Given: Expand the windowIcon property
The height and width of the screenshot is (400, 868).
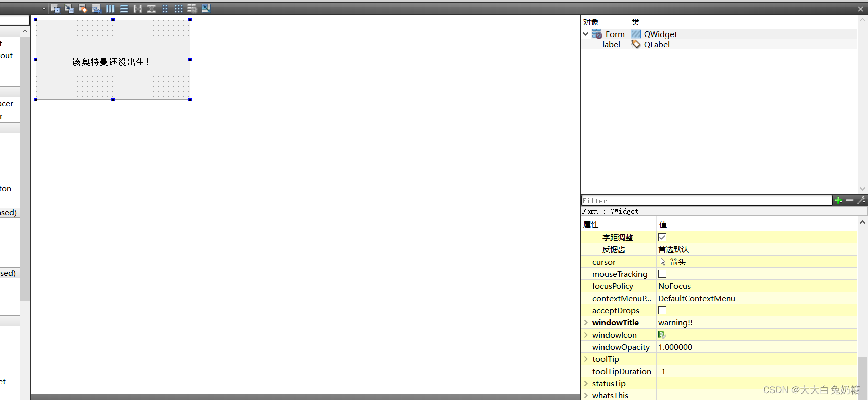Looking at the screenshot, I should 586,335.
